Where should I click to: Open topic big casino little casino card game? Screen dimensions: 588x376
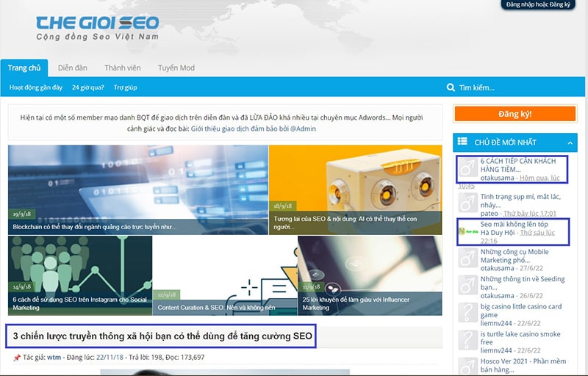pyautogui.click(x=521, y=311)
